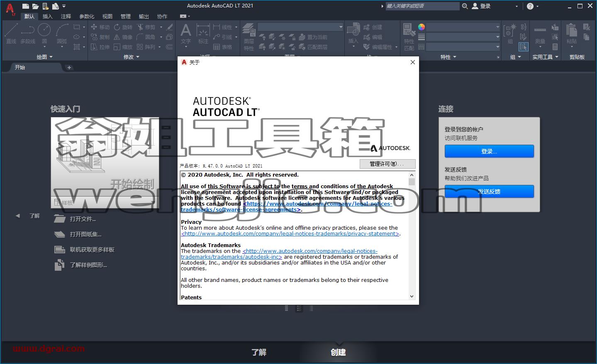
Task: Open the Text (文字) annotation tool
Action: [185, 33]
